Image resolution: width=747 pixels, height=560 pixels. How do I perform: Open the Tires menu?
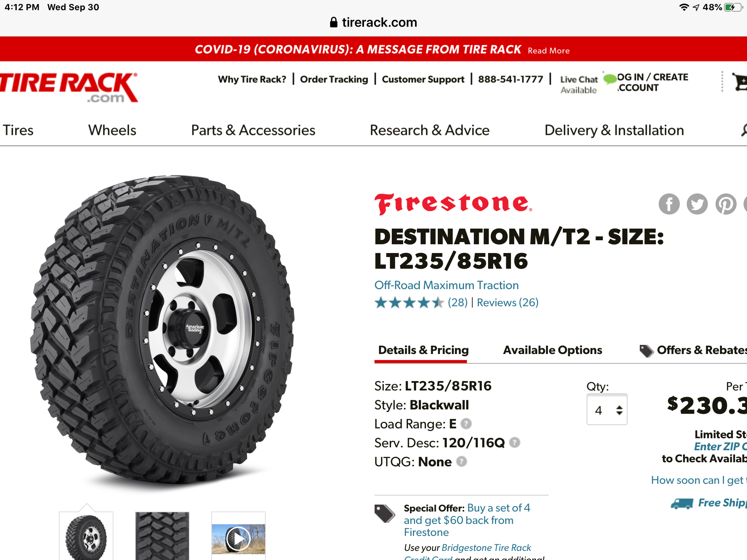click(x=18, y=130)
